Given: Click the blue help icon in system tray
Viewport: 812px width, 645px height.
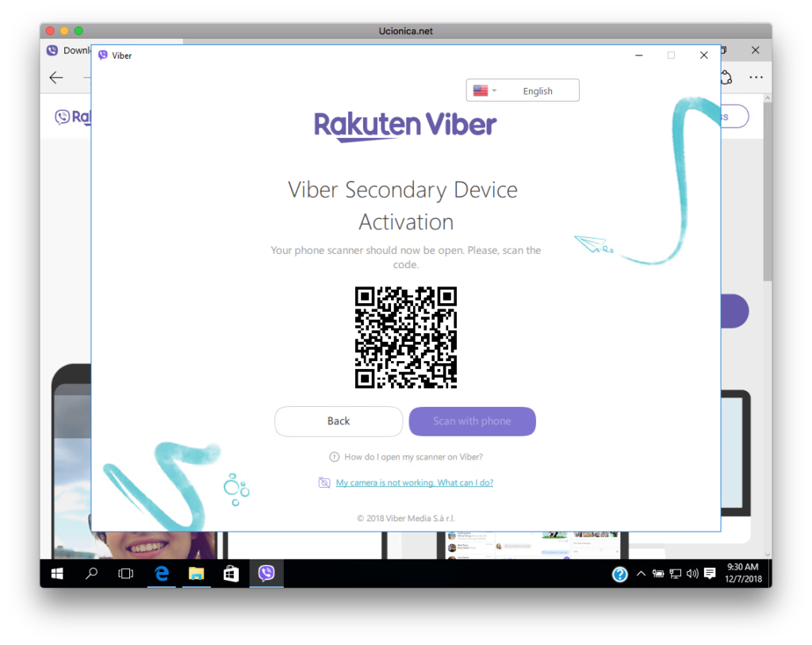Looking at the screenshot, I should tap(620, 574).
